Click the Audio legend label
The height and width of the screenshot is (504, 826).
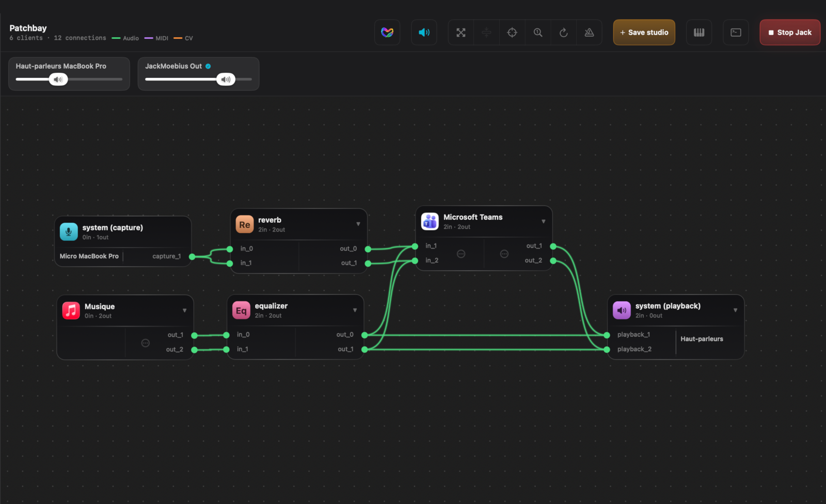(x=131, y=38)
